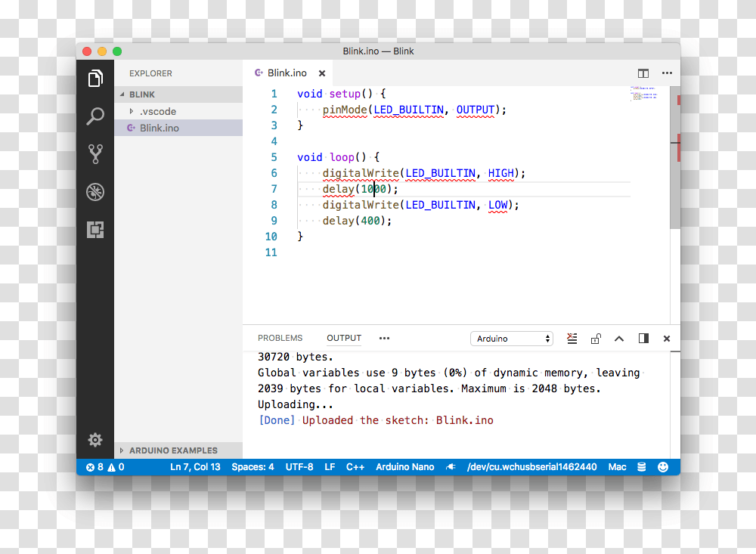Screen dimensions: 756x554
Task: Click the editor vertical scrollbar
Action: point(675,158)
